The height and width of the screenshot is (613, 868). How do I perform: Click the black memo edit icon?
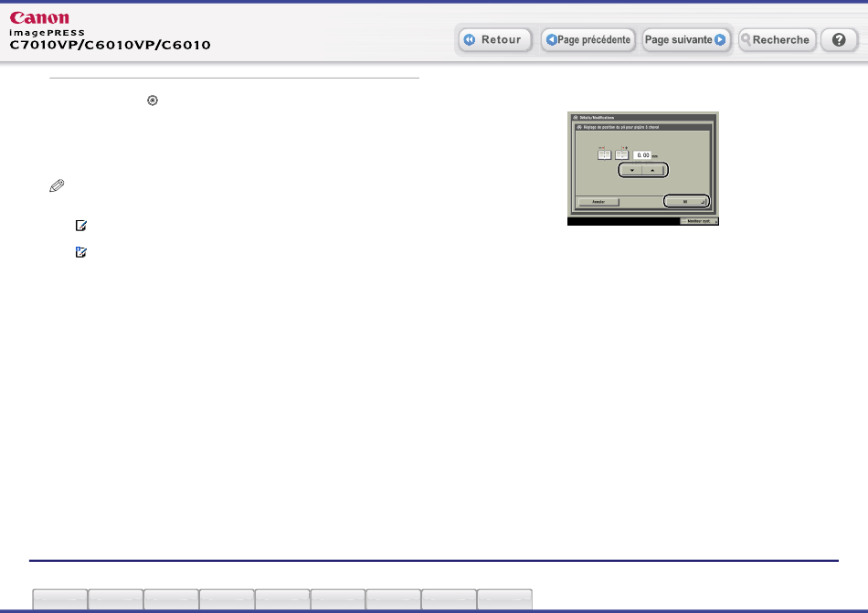coord(80,225)
